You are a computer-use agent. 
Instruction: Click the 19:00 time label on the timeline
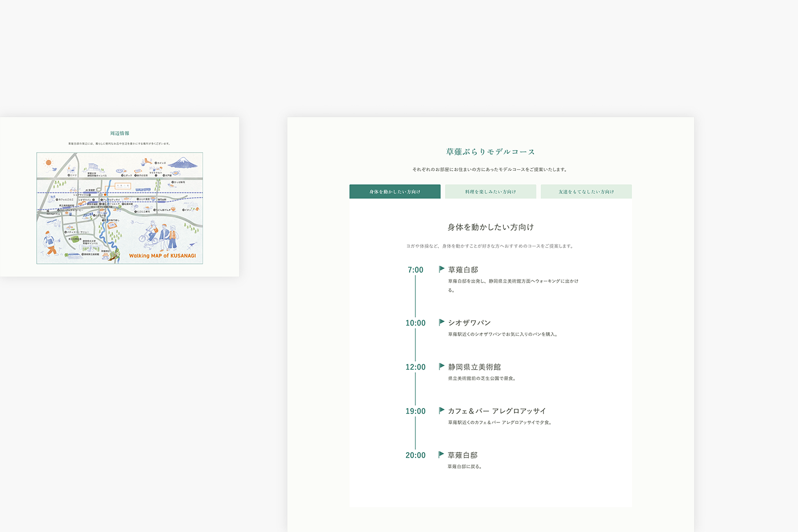tap(415, 411)
